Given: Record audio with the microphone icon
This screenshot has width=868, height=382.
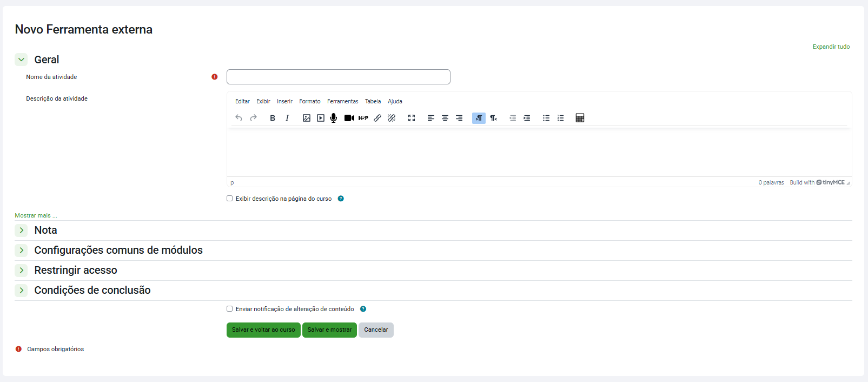Looking at the screenshot, I should [x=334, y=118].
